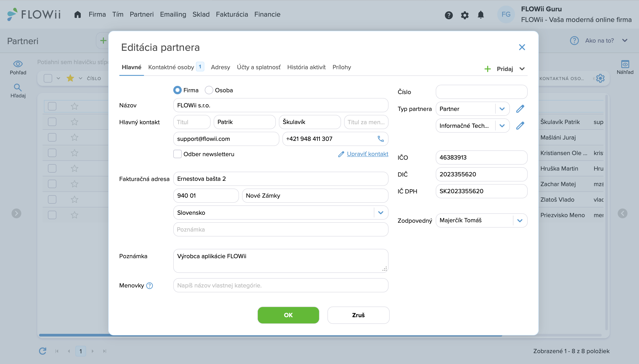Switch to the Prílohy tab

click(x=341, y=67)
